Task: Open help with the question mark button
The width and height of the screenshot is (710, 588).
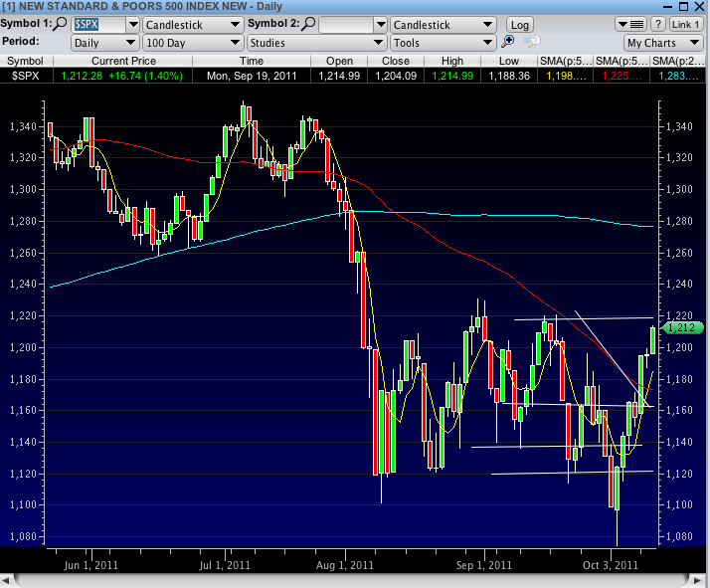Action: coord(657,24)
